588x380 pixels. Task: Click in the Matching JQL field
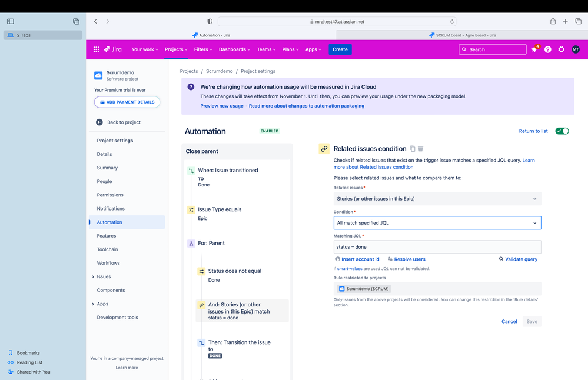click(x=437, y=247)
